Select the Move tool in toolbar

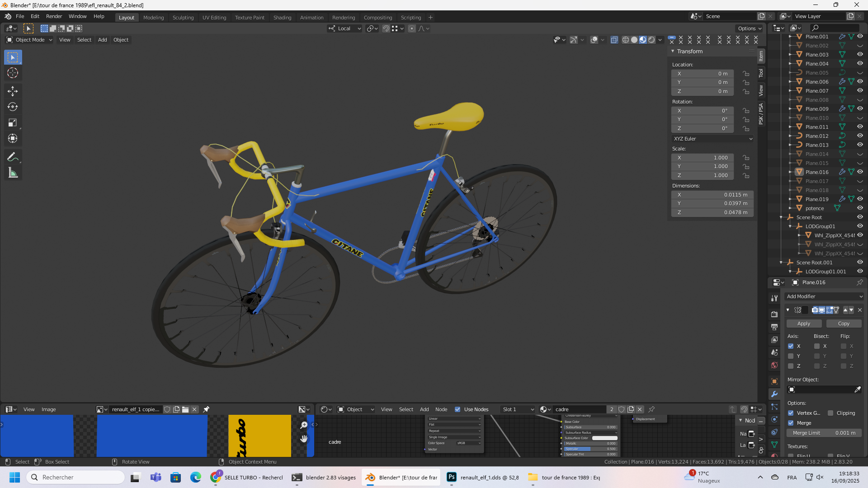pos(13,91)
